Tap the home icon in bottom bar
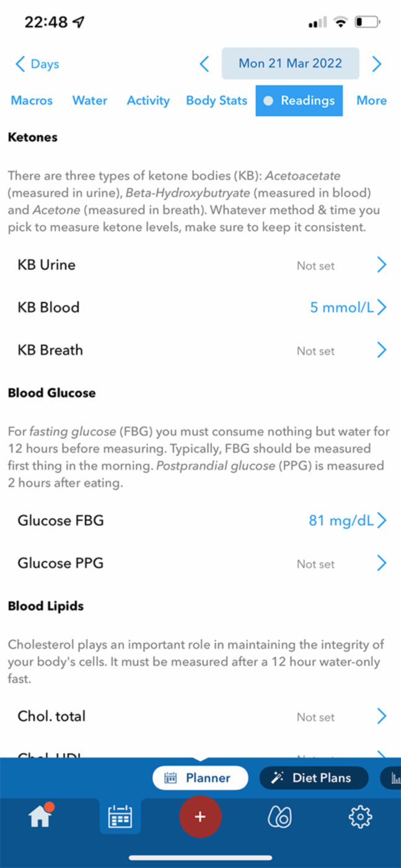Viewport: 401px width, 868px height. click(40, 817)
